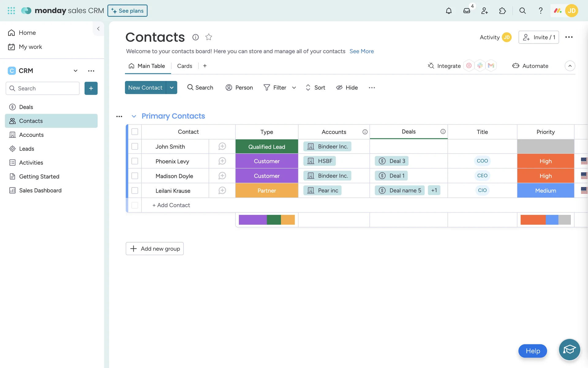Open the search everything magnifier icon
The height and width of the screenshot is (368, 588).
(x=522, y=11)
